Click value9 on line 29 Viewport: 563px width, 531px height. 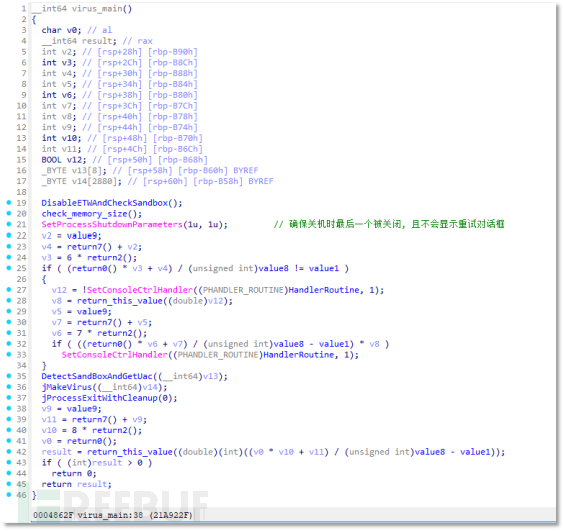(x=92, y=311)
